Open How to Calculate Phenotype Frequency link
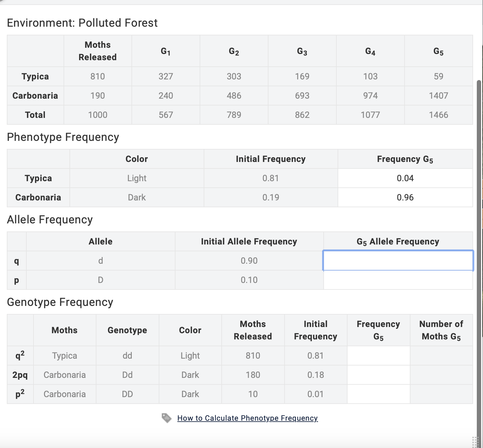This screenshot has height=448, width=483. click(x=247, y=418)
